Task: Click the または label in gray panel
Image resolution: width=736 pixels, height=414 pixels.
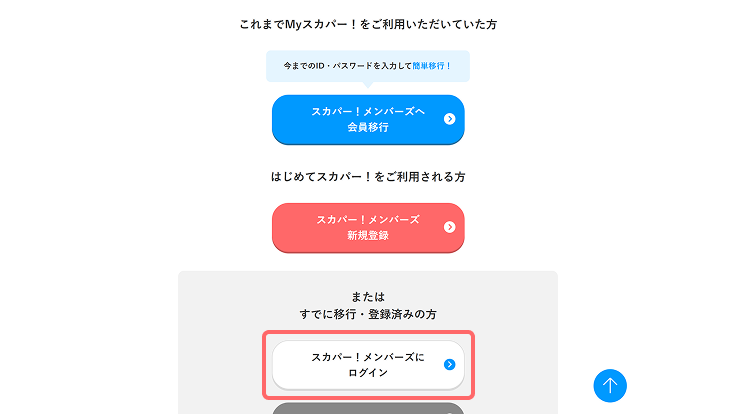Action: (368, 297)
